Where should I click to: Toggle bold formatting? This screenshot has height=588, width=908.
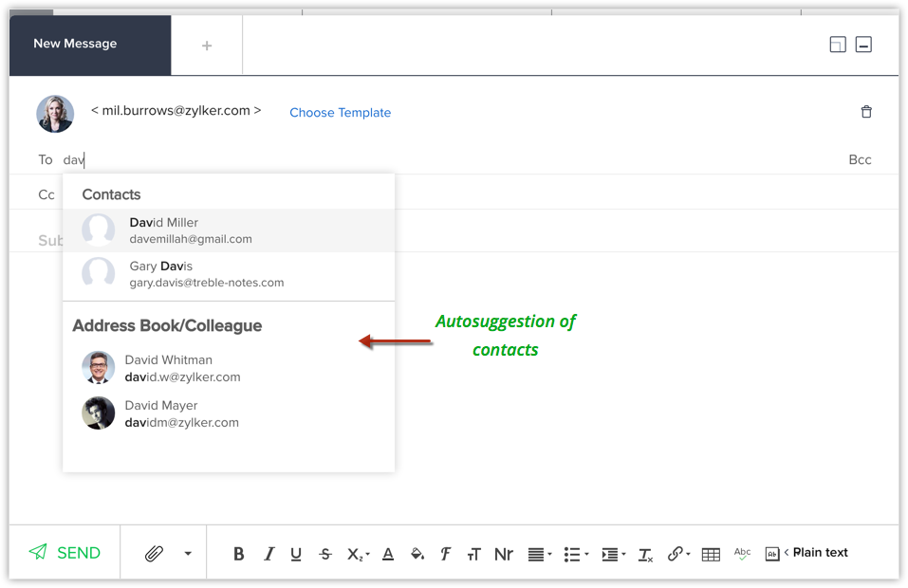pyautogui.click(x=238, y=554)
